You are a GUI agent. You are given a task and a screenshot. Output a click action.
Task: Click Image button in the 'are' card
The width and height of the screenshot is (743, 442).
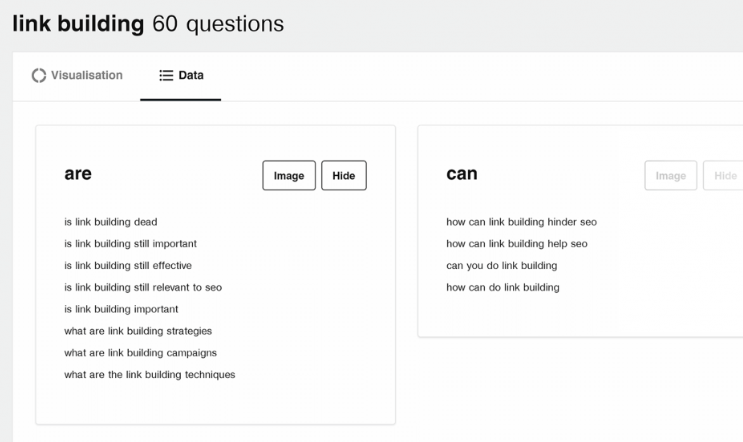tap(289, 175)
